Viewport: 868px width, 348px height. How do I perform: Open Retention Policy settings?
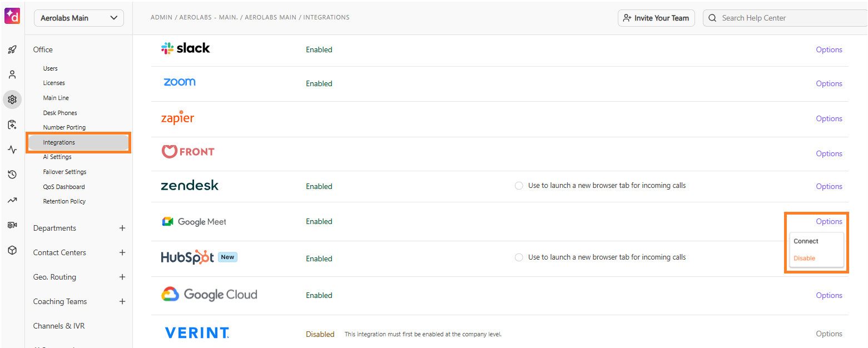pyautogui.click(x=65, y=201)
